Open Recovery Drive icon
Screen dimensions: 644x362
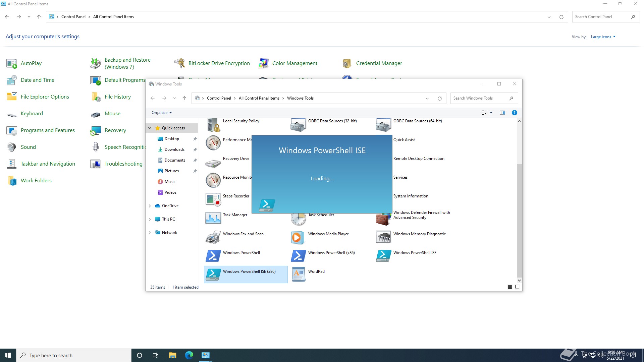[213, 163]
